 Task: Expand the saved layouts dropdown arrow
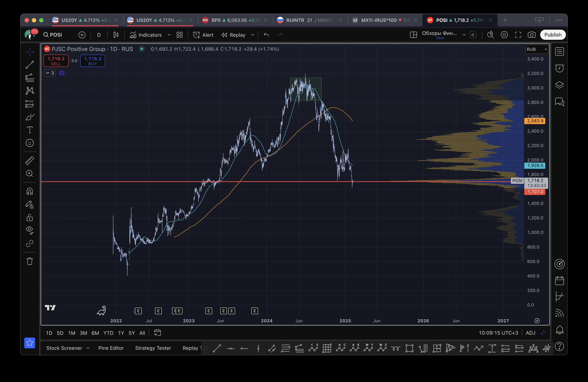coord(464,35)
